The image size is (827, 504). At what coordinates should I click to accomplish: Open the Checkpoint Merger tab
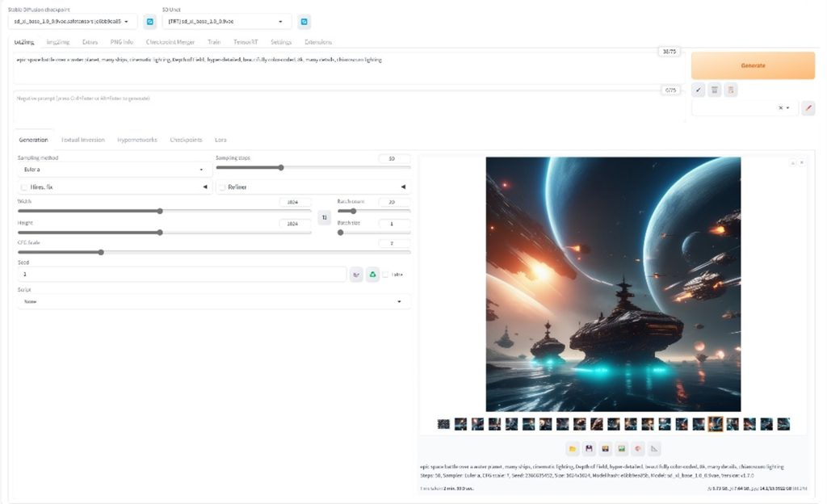coord(170,42)
